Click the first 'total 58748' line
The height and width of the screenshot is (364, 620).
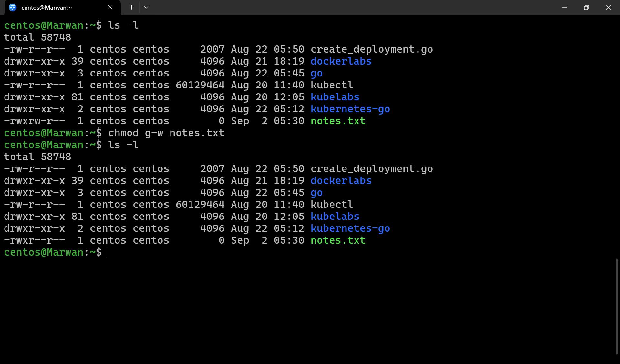pyautogui.click(x=37, y=37)
